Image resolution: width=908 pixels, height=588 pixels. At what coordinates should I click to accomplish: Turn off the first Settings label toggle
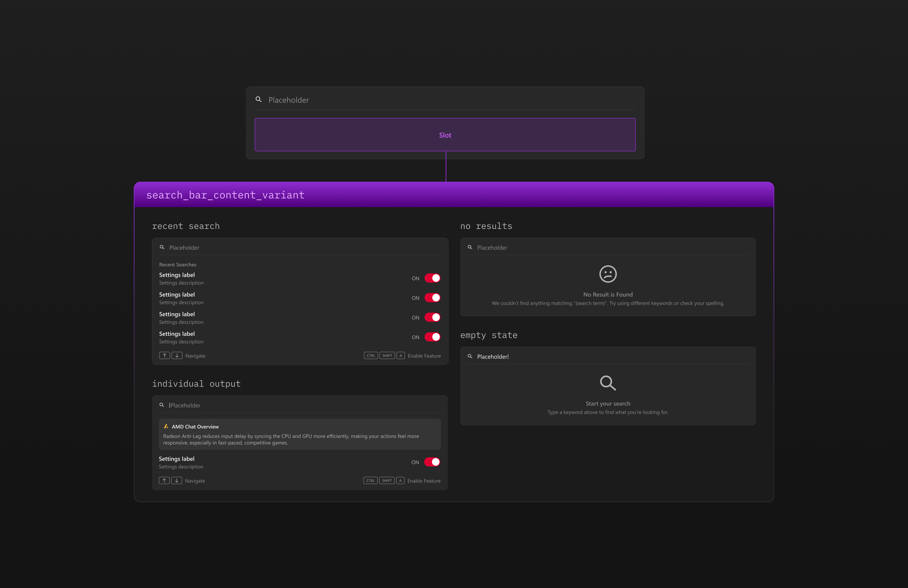[x=432, y=278]
